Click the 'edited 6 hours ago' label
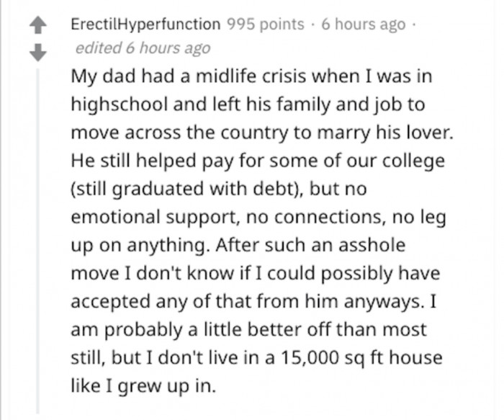This screenshot has height=420, width=504. click(143, 48)
